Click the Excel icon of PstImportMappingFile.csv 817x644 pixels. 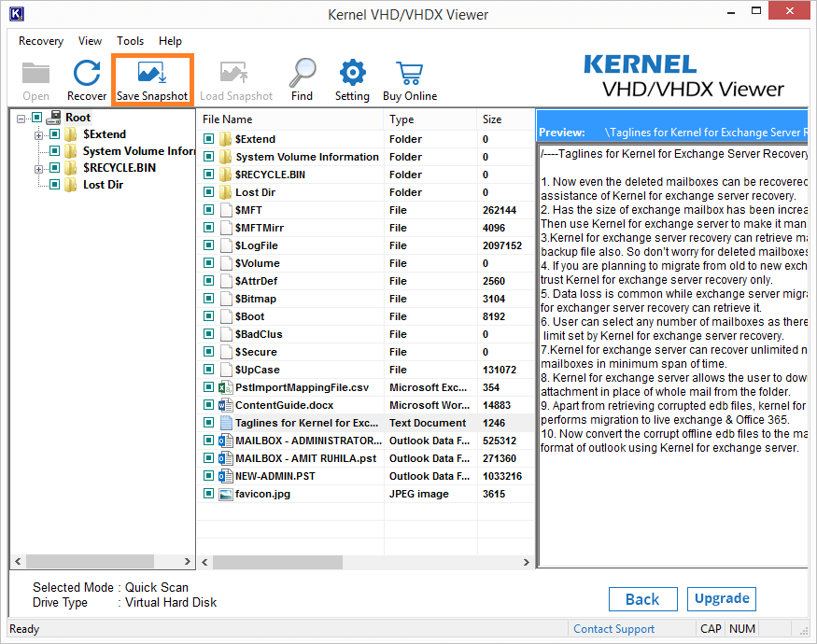tap(226, 387)
